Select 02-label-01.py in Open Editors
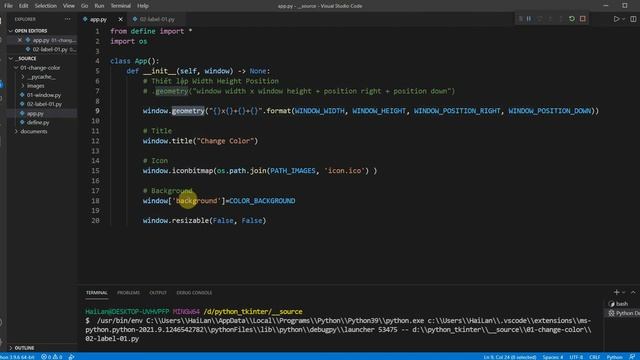This screenshot has height=360, width=640. pos(50,49)
